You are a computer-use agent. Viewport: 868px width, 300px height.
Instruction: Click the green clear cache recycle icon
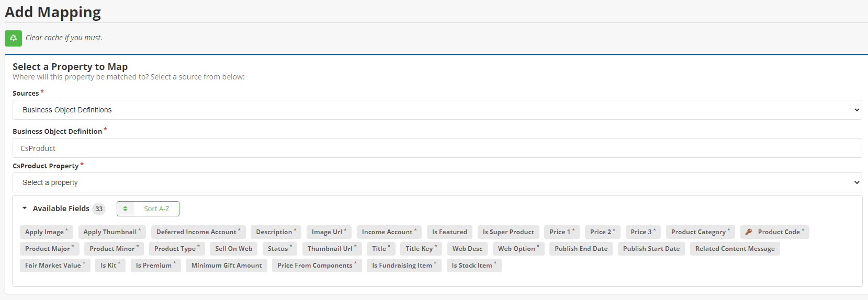point(13,38)
